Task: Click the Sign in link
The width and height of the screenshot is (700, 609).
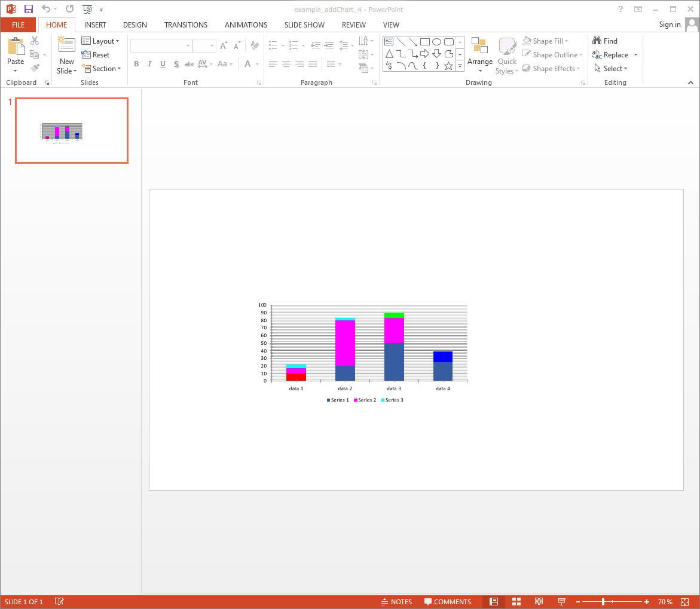Action: point(670,25)
